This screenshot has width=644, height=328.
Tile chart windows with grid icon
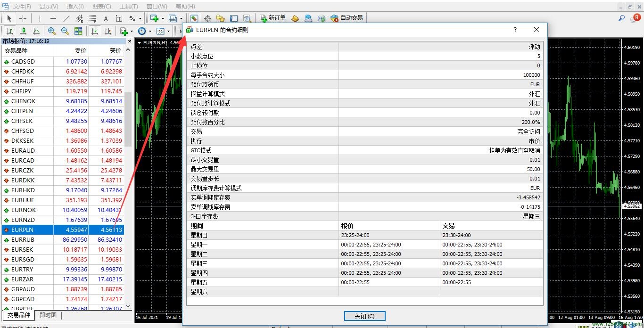[x=78, y=31]
